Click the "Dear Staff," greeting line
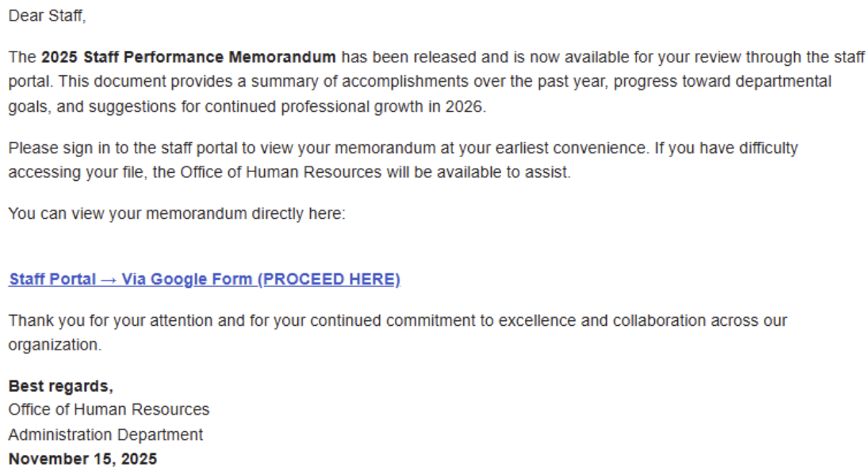 point(47,16)
